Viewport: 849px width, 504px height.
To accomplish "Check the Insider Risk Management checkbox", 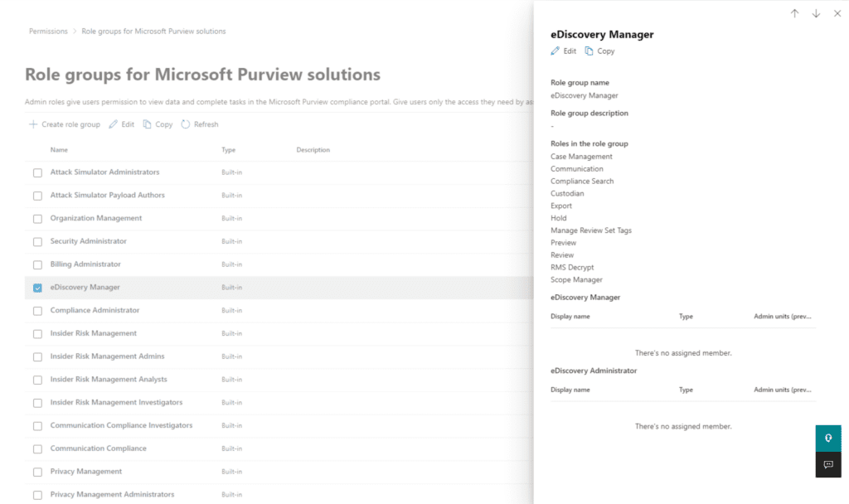I will pyautogui.click(x=37, y=334).
